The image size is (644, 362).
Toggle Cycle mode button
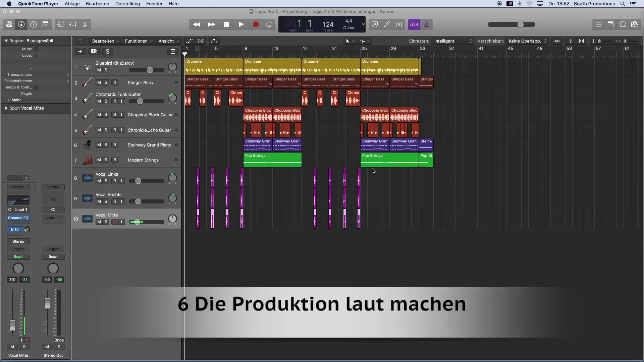tap(269, 24)
